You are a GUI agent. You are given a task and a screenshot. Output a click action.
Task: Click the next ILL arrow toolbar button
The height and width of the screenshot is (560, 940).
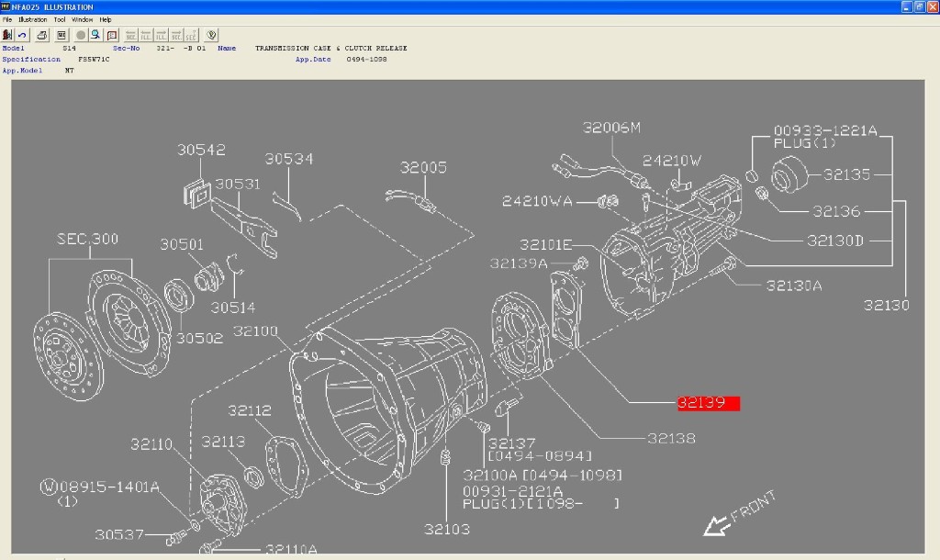(162, 35)
